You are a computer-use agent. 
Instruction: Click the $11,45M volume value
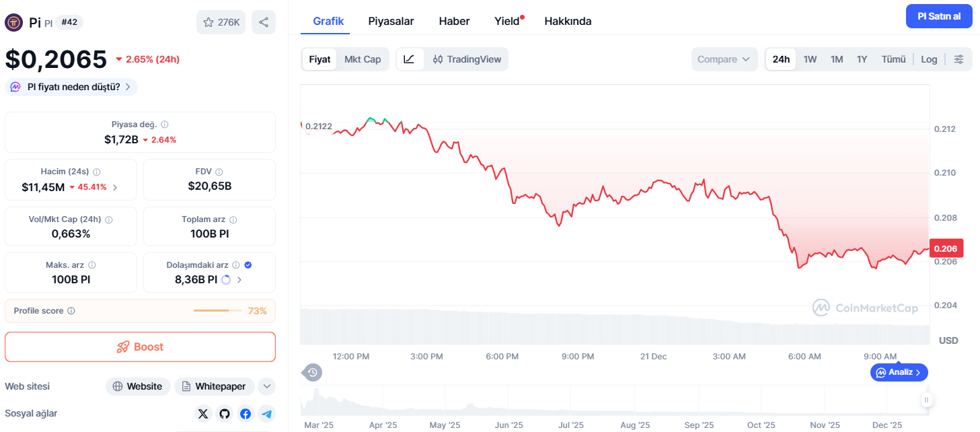[43, 187]
